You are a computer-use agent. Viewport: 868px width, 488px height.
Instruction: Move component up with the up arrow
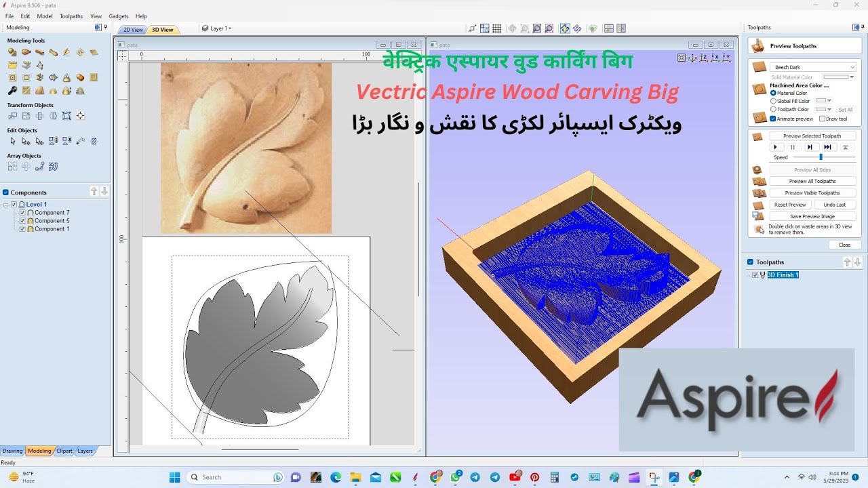pos(94,192)
